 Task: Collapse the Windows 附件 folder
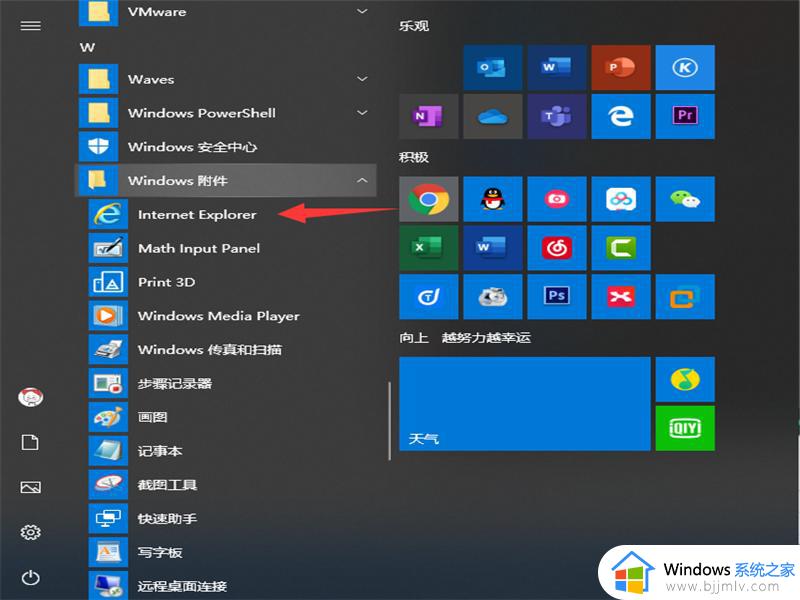click(x=228, y=181)
